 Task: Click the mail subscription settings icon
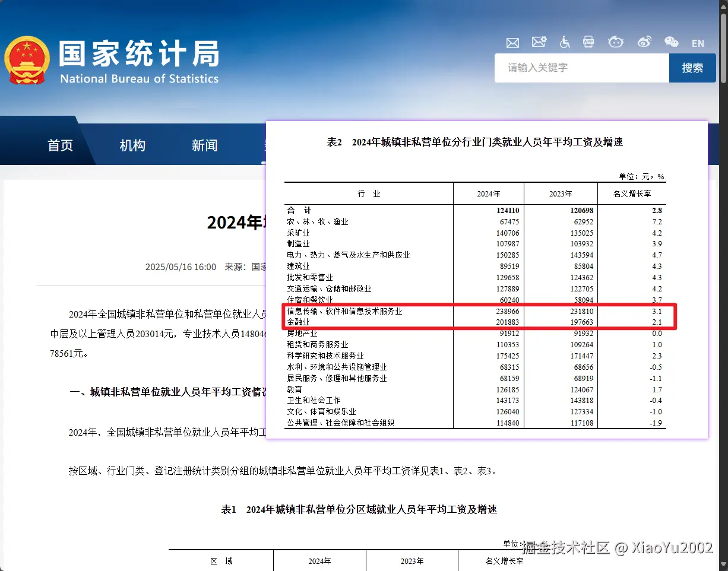pyautogui.click(x=539, y=42)
